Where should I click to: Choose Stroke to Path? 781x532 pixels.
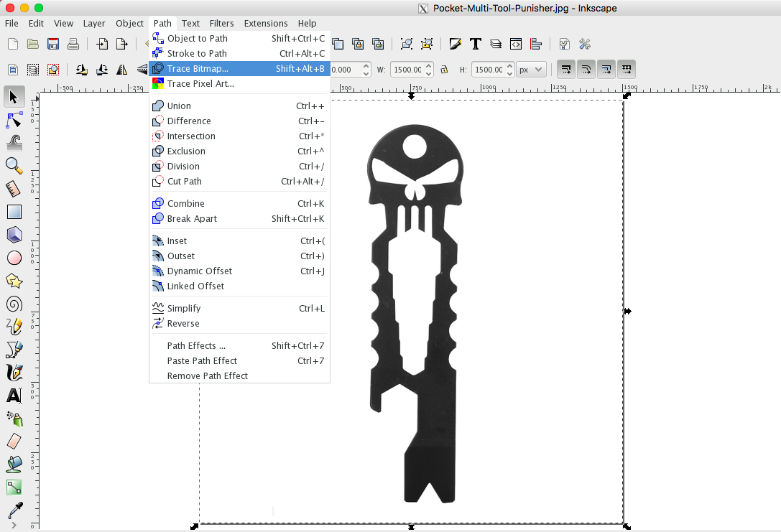tap(239, 53)
